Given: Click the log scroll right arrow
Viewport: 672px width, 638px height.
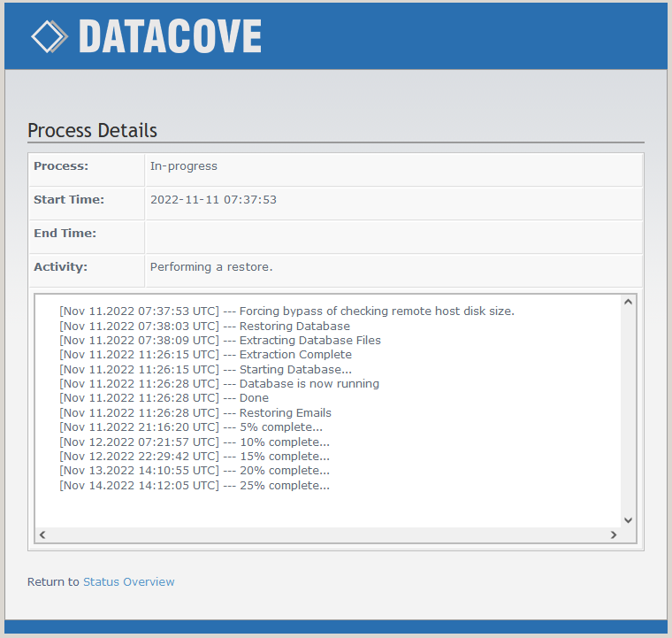Looking at the screenshot, I should [x=614, y=534].
